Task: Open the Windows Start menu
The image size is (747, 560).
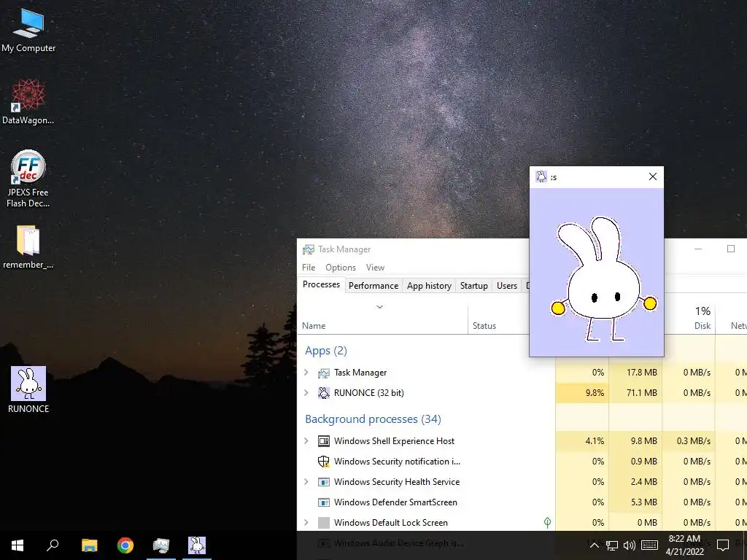Action: tap(18, 545)
